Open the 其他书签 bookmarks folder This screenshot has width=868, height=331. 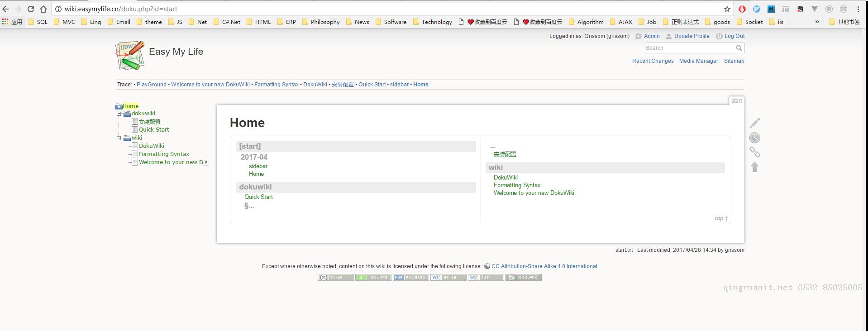point(844,22)
